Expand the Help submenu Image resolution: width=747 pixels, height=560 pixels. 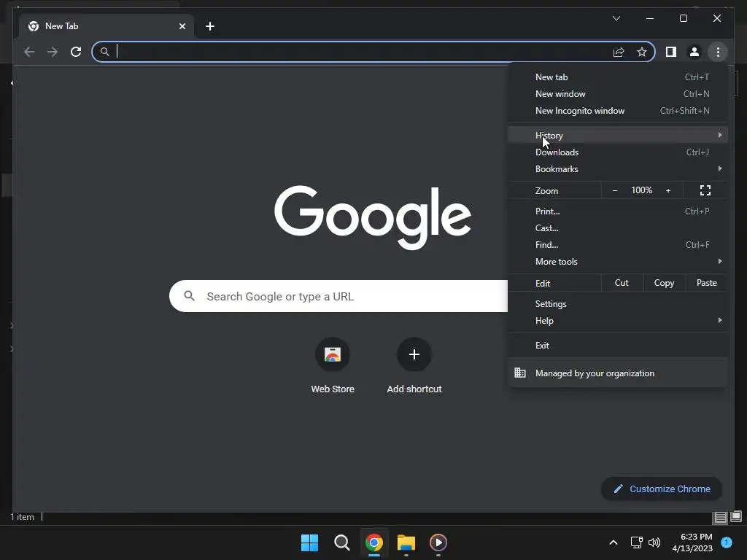[617, 321]
